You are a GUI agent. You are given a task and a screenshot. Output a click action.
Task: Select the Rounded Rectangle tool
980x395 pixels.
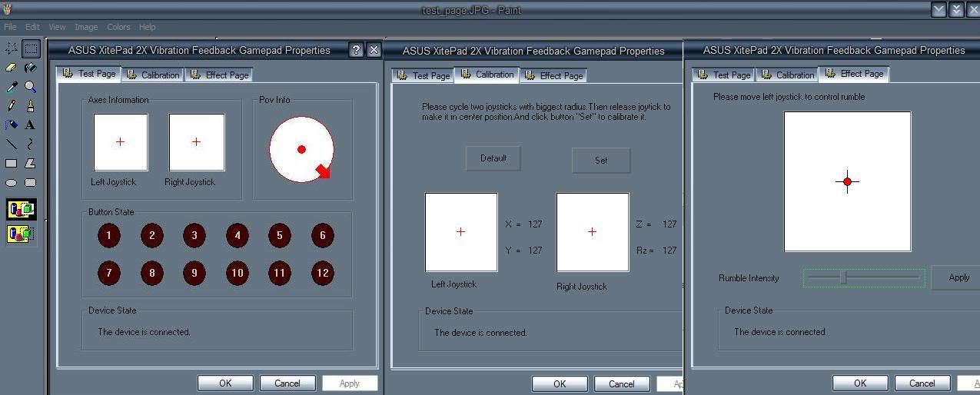point(31,183)
